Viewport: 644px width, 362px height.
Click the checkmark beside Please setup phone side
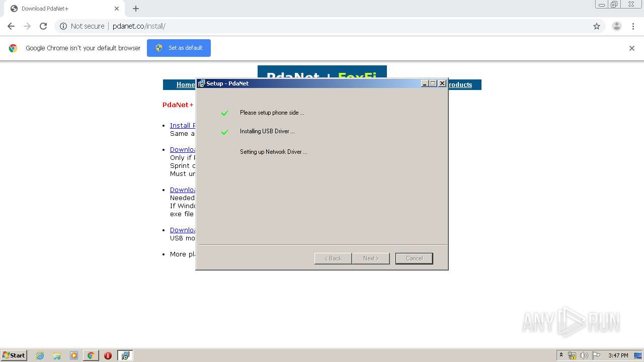224,113
